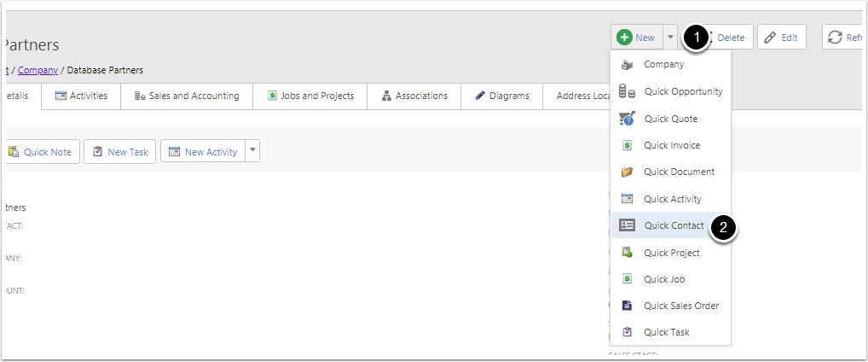Expand the New button dropdown arrow
Image resolution: width=868 pixels, height=362 pixels.
click(670, 38)
